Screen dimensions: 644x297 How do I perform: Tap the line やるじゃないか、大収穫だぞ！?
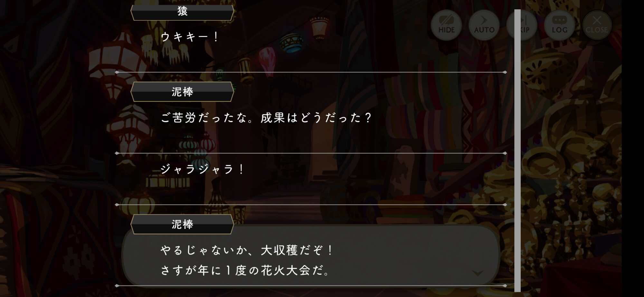(247, 250)
